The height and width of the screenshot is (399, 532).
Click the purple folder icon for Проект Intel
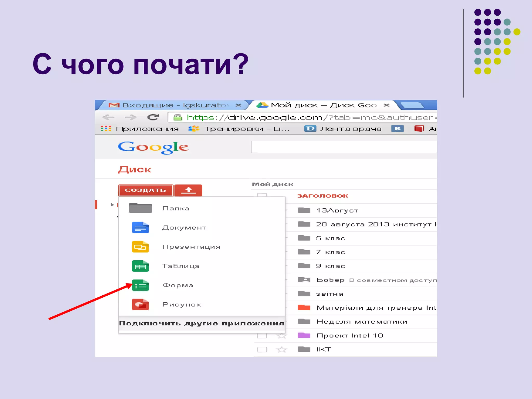tap(304, 335)
